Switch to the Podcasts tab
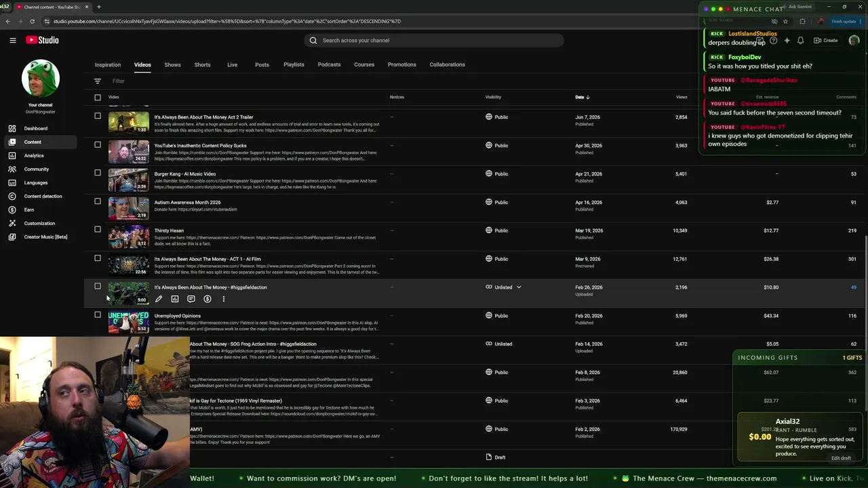Image resolution: width=868 pixels, height=488 pixels. pyautogui.click(x=329, y=64)
